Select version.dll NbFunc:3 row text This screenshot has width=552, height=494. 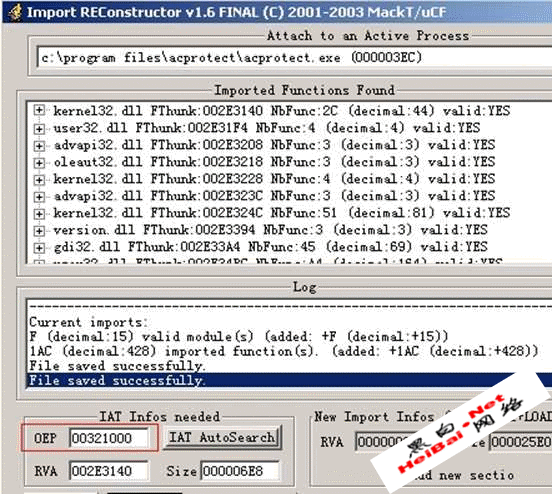(270, 230)
